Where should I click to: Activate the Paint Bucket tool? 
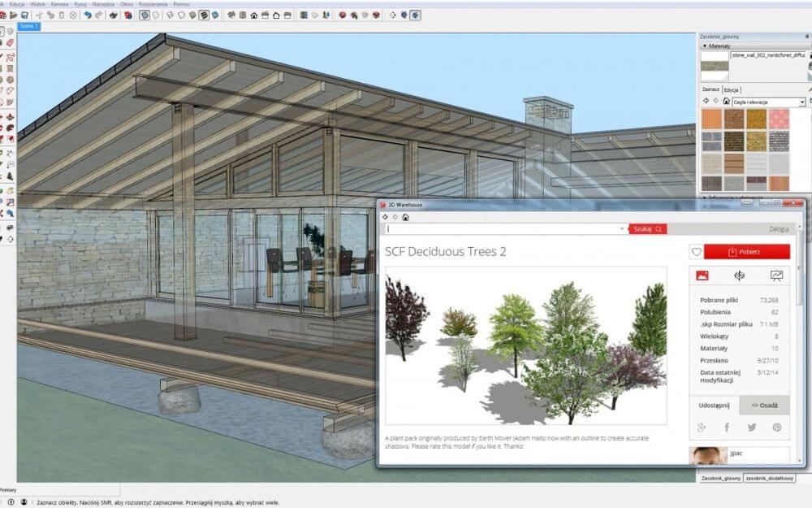pos(4,40)
